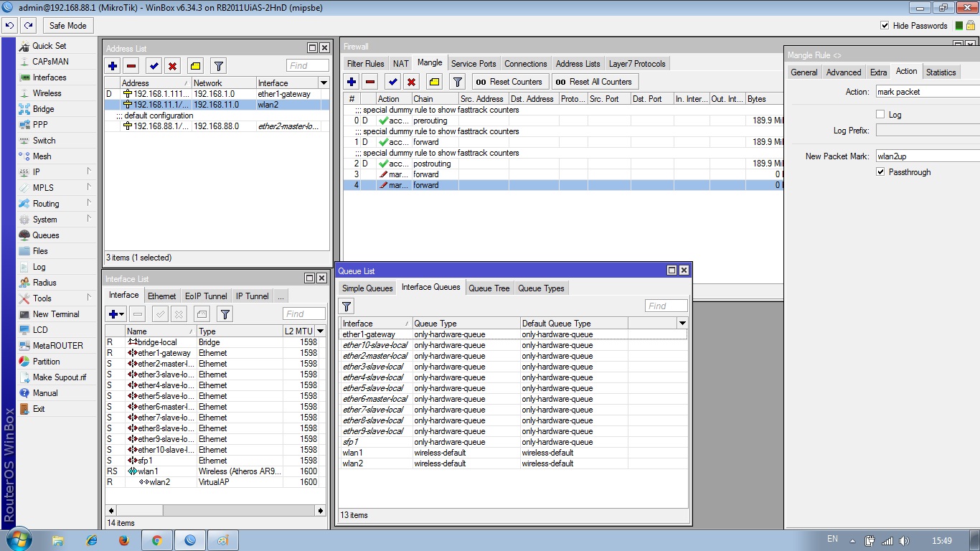This screenshot has height=551, width=980.
Task: Click the red X disable icon in Address List
Action: [172, 66]
